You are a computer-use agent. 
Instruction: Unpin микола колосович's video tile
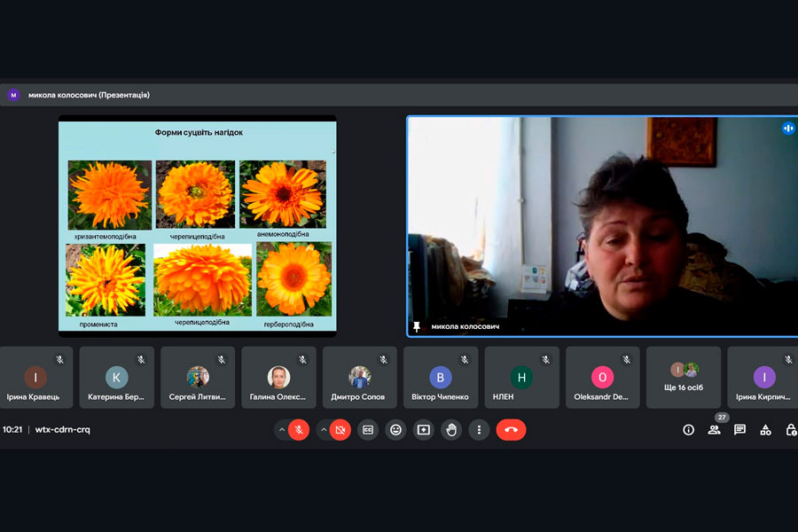(417, 326)
